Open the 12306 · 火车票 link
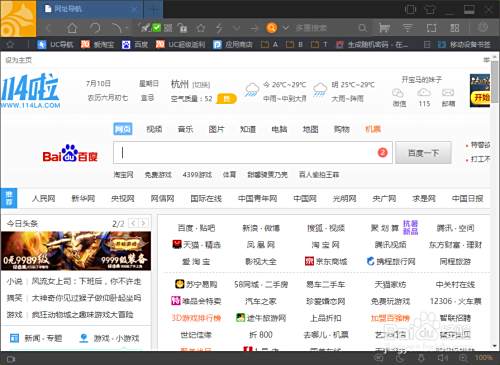The image size is (500, 365). [455, 301]
